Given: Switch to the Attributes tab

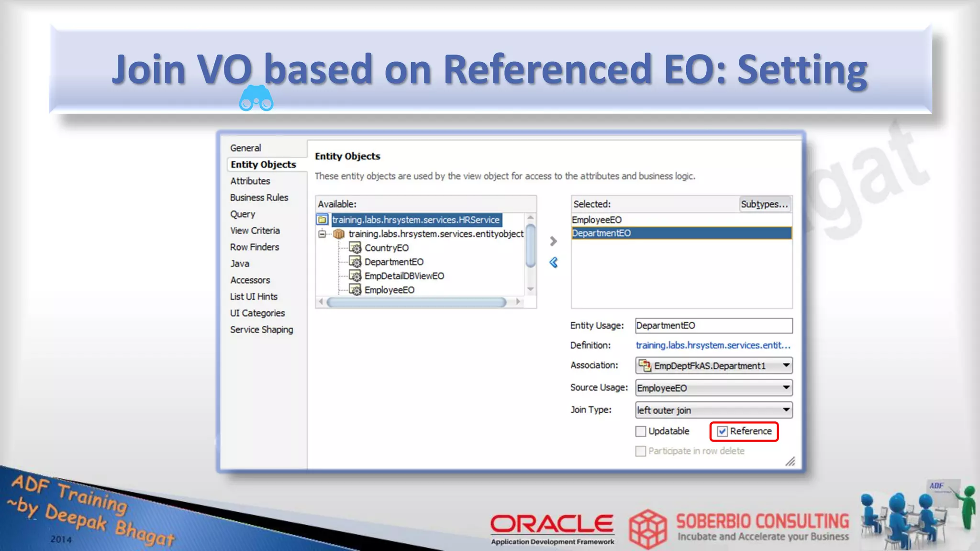Looking at the screenshot, I should [250, 181].
